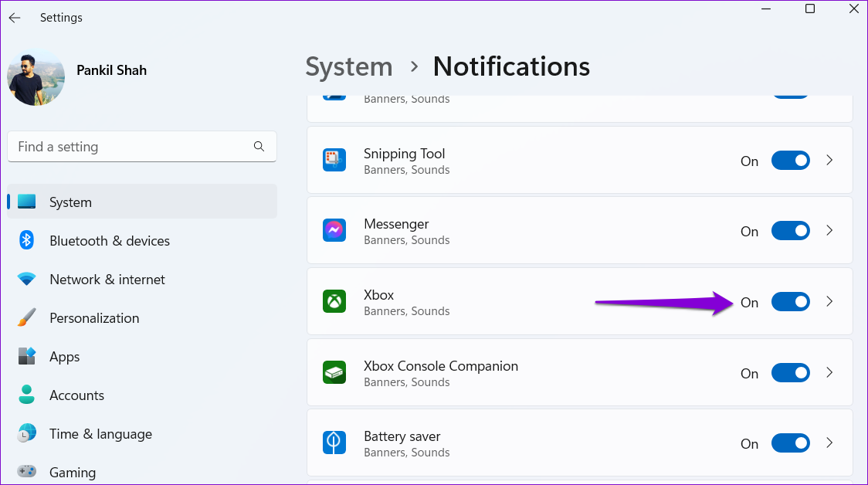This screenshot has height=485, width=868.
Task: Click the Accounts person icon
Action: [x=26, y=395]
